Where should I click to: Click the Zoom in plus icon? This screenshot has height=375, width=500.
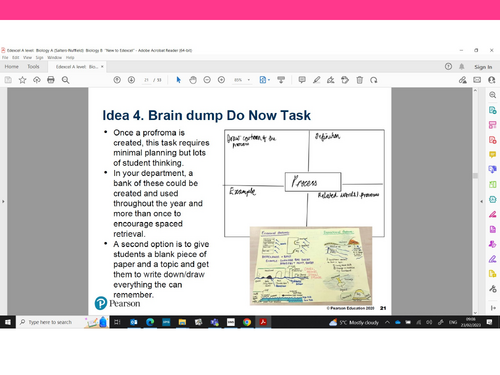pyautogui.click(x=221, y=80)
